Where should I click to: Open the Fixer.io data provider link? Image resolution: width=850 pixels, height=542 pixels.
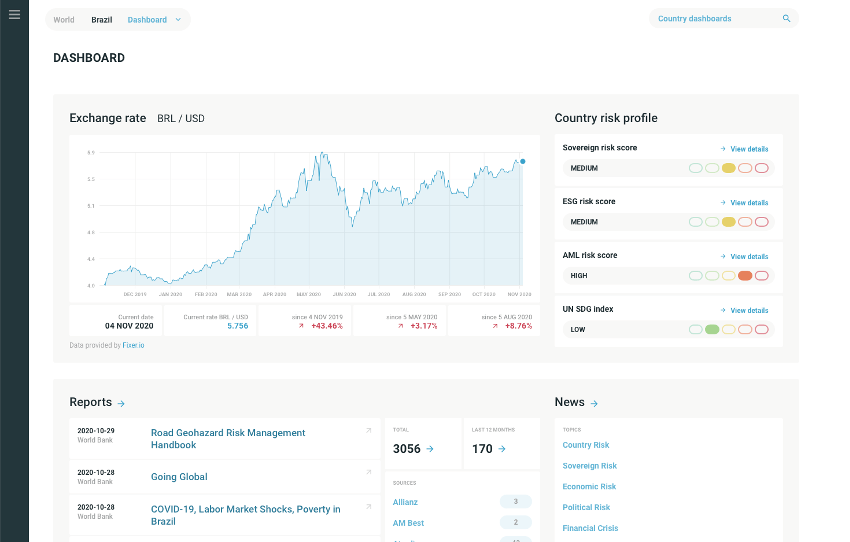[133, 345]
